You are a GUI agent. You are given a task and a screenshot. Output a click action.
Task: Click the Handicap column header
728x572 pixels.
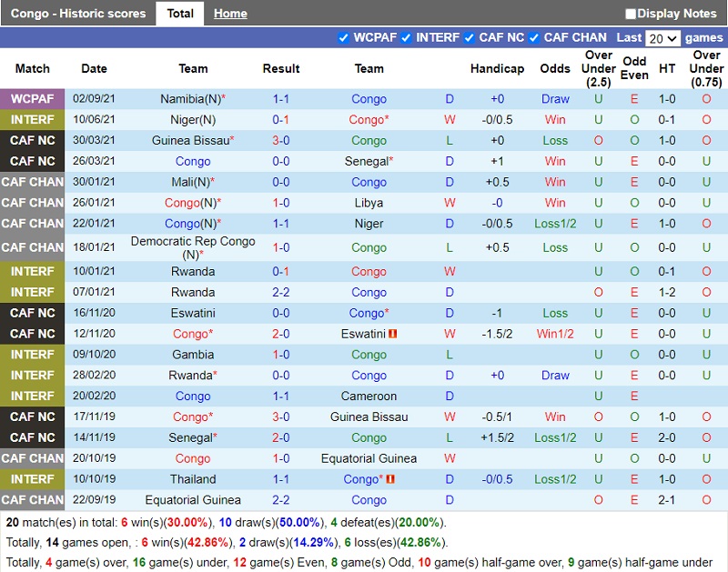tap(497, 69)
